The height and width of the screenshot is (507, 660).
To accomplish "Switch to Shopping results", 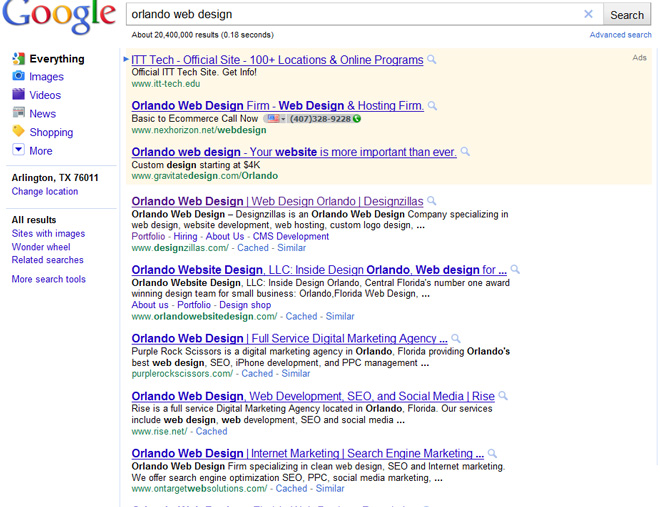I will [51, 132].
